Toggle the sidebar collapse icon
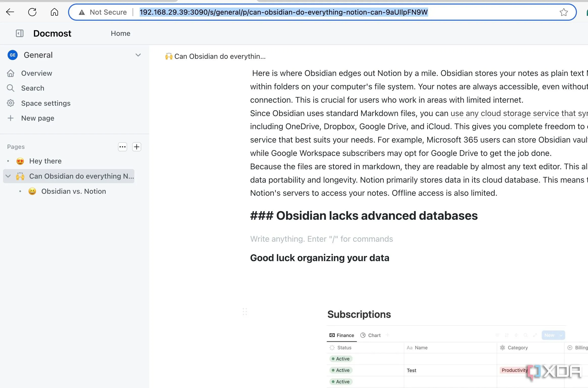The width and height of the screenshot is (588, 388). (20, 33)
